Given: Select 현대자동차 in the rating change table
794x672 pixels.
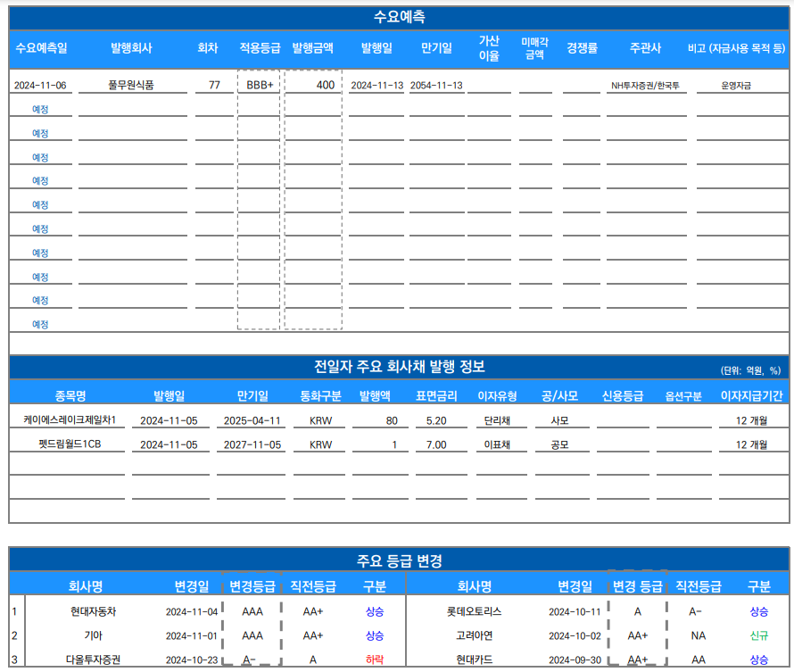Looking at the screenshot, I should click(94, 612).
